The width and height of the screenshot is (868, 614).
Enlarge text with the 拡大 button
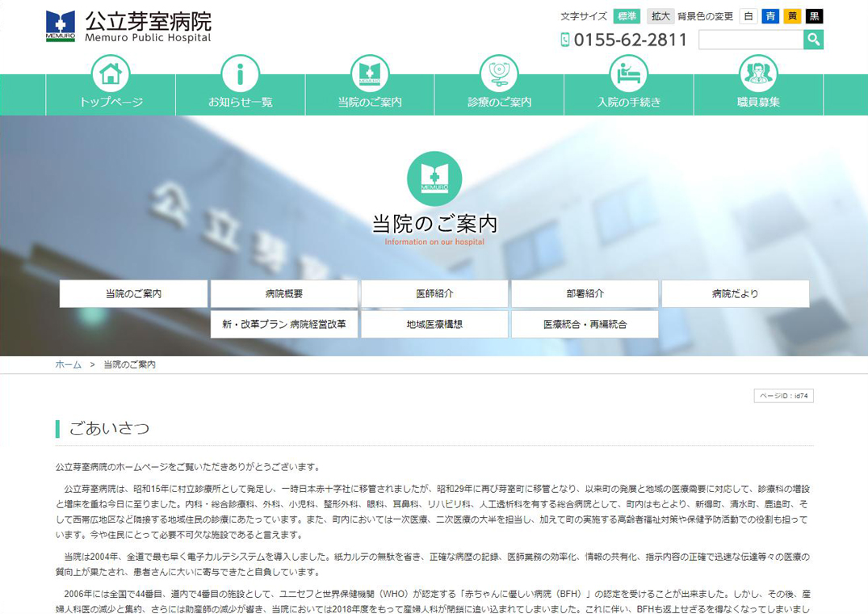660,16
